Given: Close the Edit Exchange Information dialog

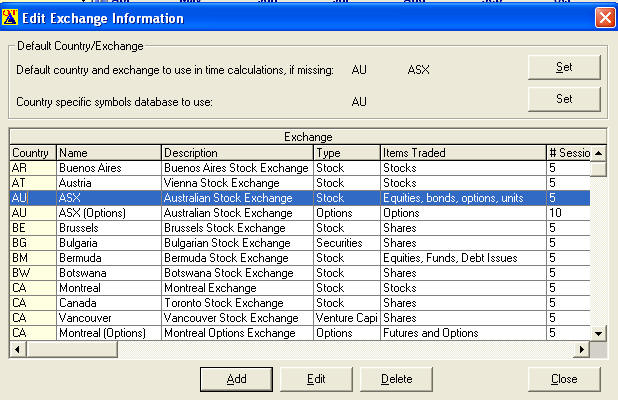Looking at the screenshot, I should pos(605,18).
